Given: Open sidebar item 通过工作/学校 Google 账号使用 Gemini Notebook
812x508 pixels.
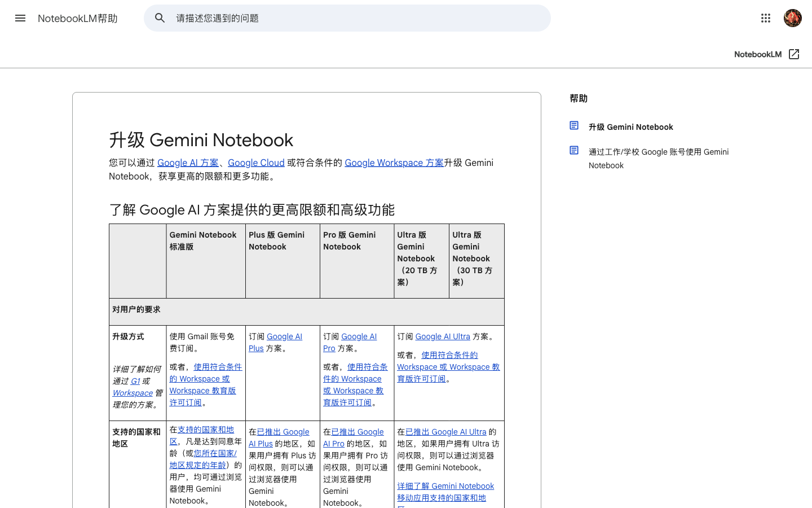Looking at the screenshot, I should (659, 159).
